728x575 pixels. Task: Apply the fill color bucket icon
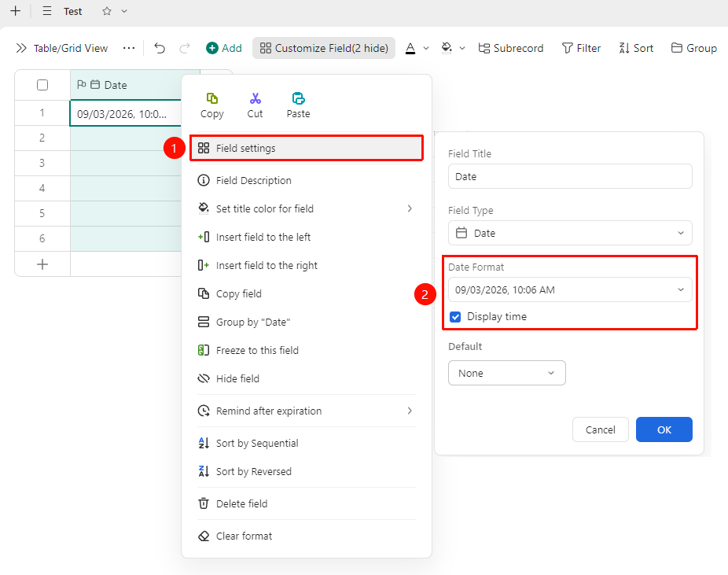click(447, 48)
